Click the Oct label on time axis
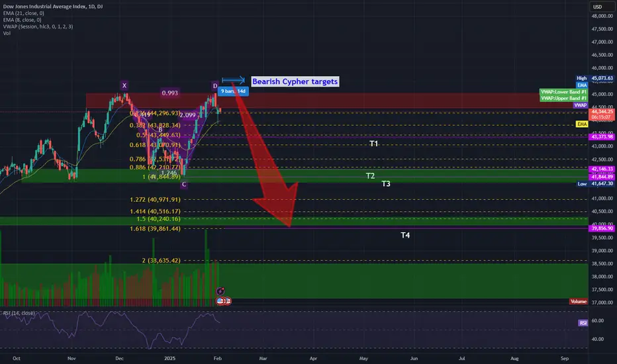Screen dimensions: 617x364 point(17,359)
